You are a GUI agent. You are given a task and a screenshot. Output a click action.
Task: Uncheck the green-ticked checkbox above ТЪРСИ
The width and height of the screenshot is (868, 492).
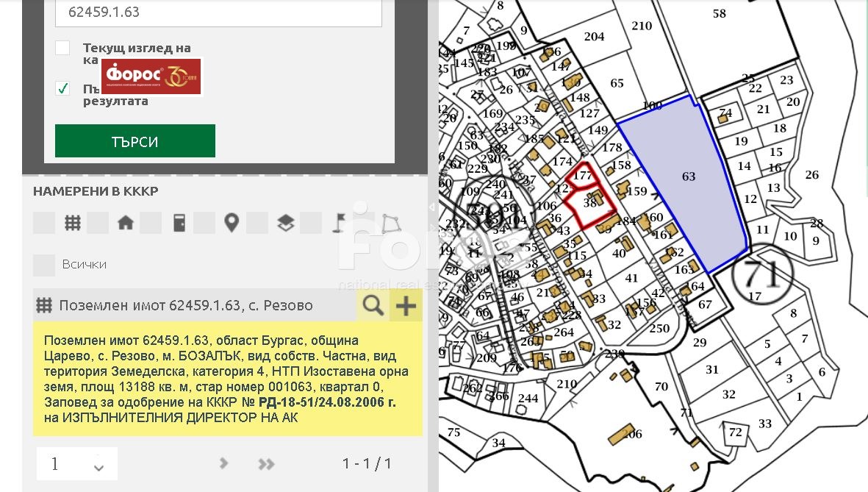pos(63,89)
